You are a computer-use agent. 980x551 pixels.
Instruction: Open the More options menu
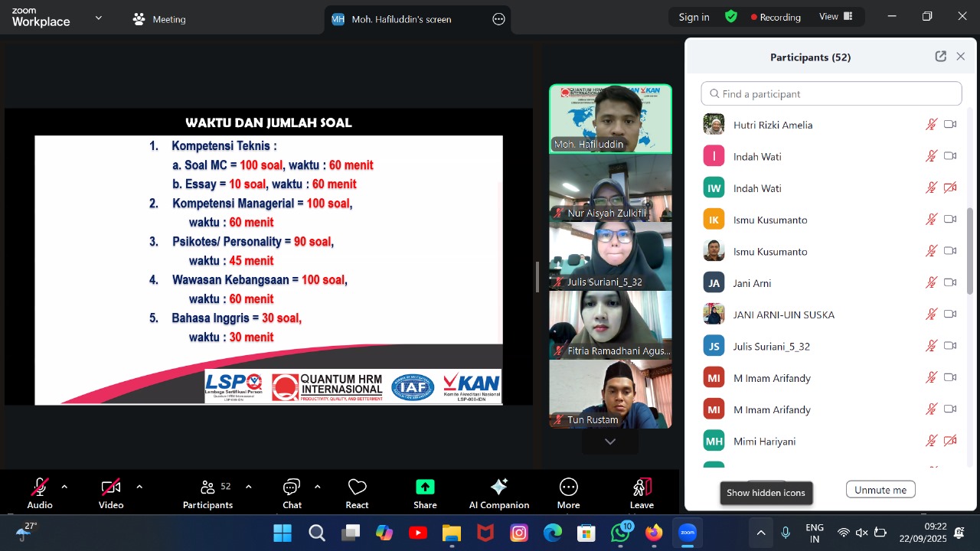[568, 487]
